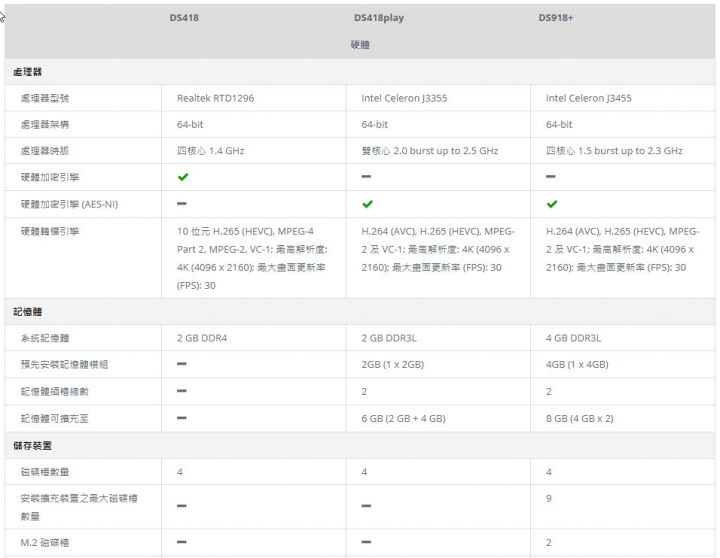
Task: Click the 硬體加密引擎 row label without AES-NI
Action: click(x=50, y=177)
